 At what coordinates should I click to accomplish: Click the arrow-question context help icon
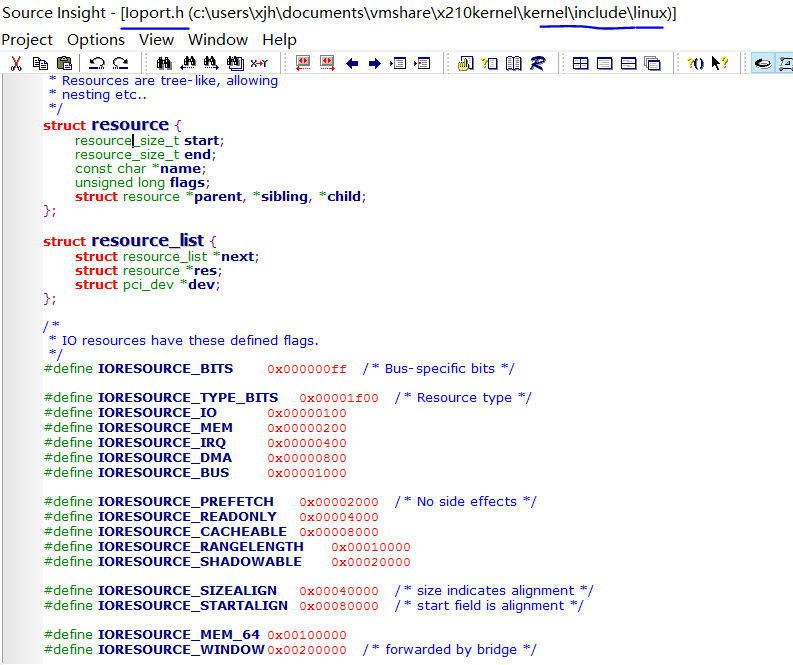(719, 63)
